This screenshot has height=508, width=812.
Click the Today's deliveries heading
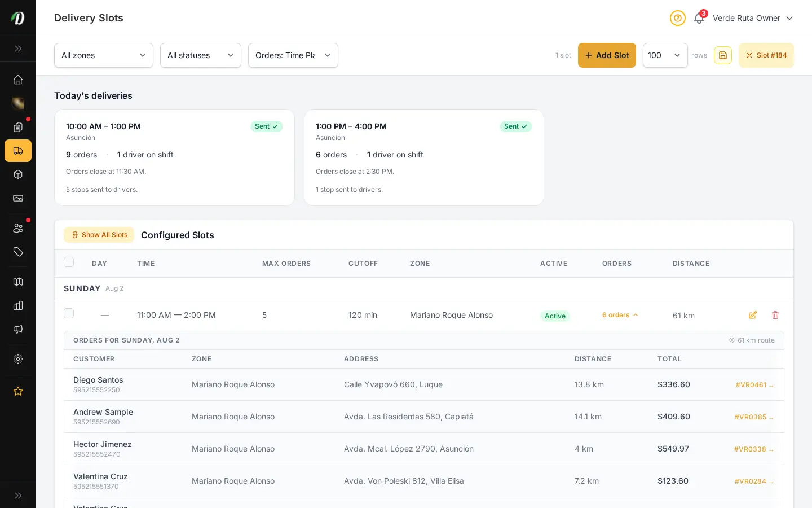[93, 95]
